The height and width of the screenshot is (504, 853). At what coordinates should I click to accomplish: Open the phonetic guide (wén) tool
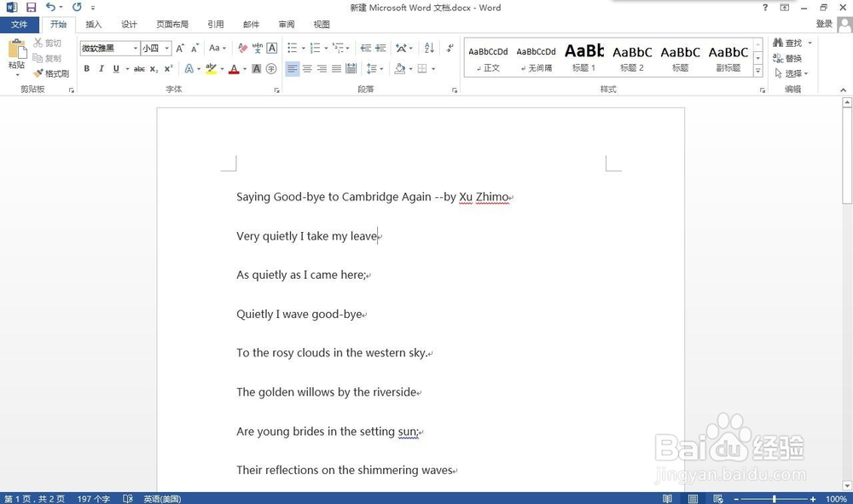pos(258,49)
